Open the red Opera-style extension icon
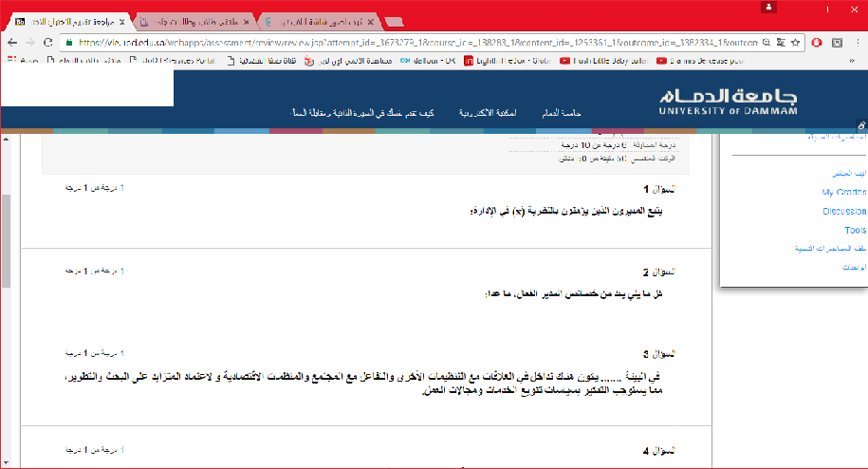This screenshot has height=469, width=868. coord(817,43)
